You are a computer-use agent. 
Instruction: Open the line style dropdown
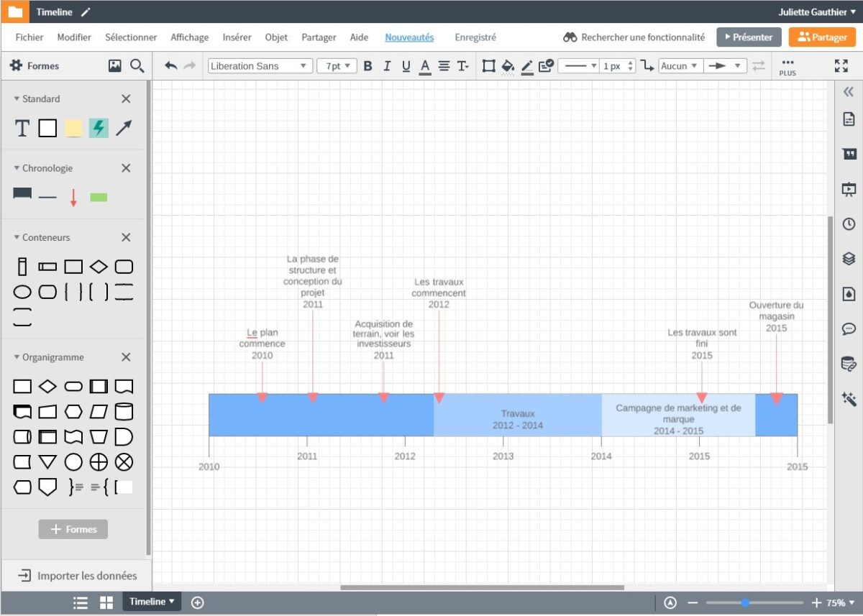[x=579, y=65]
